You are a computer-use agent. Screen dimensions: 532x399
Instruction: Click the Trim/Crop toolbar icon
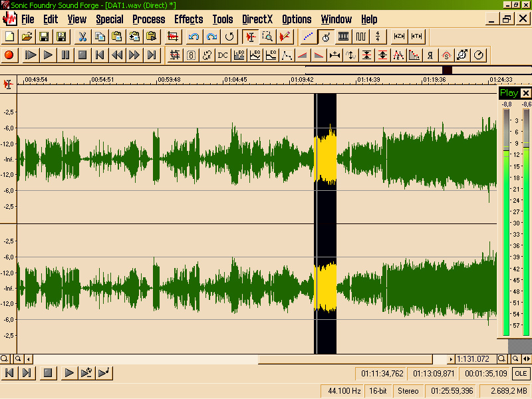[175, 37]
